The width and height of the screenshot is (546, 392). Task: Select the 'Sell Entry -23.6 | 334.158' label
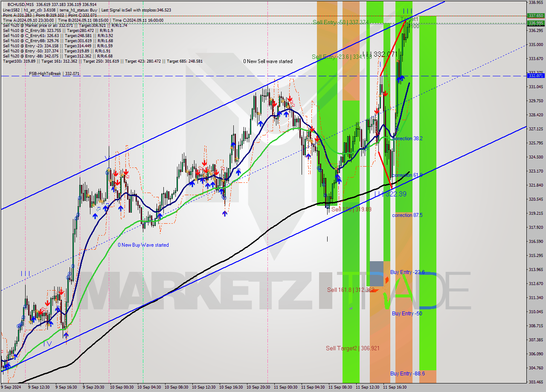pos(342,57)
